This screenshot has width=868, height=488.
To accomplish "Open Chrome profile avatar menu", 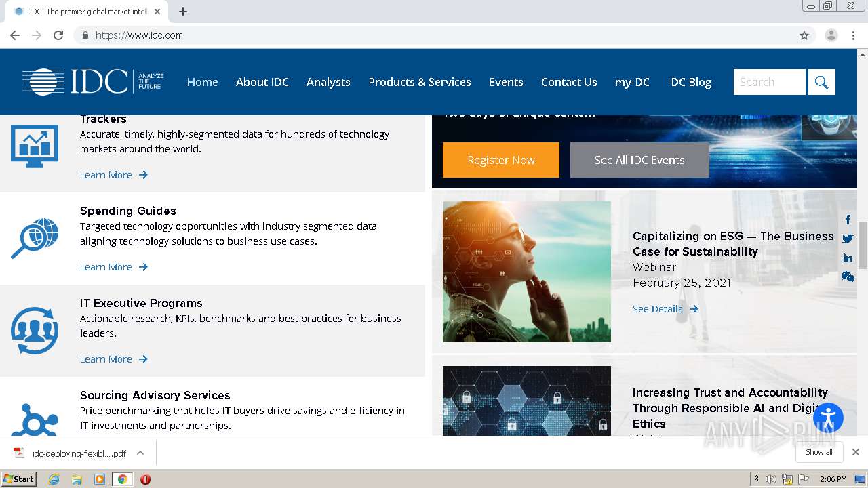I will [831, 35].
